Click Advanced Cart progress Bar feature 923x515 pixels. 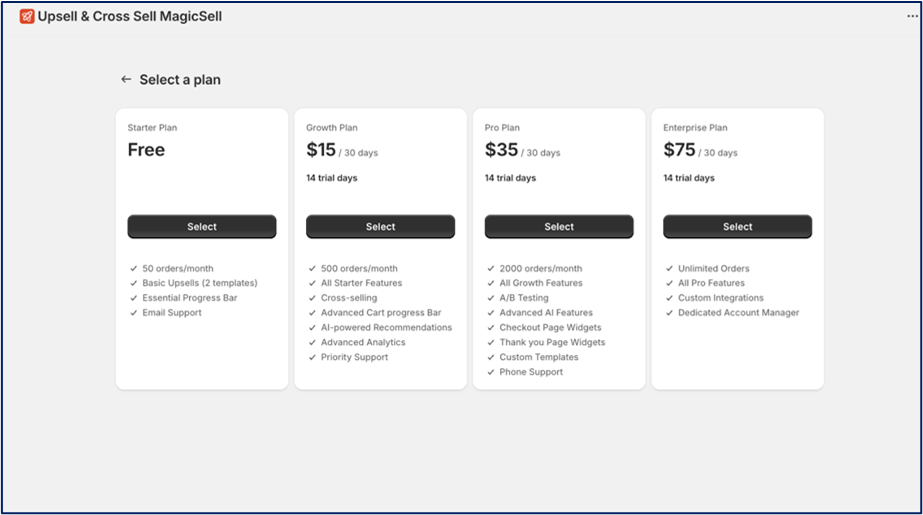pos(381,313)
